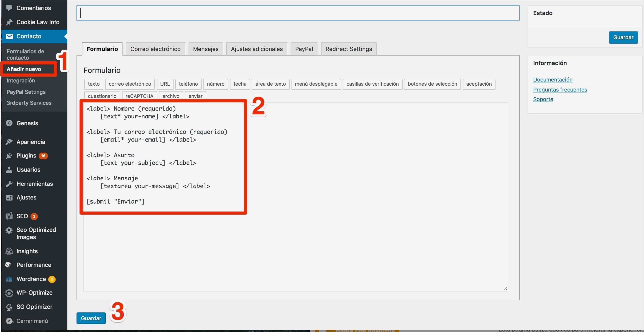Open the Documentación link

coord(552,79)
